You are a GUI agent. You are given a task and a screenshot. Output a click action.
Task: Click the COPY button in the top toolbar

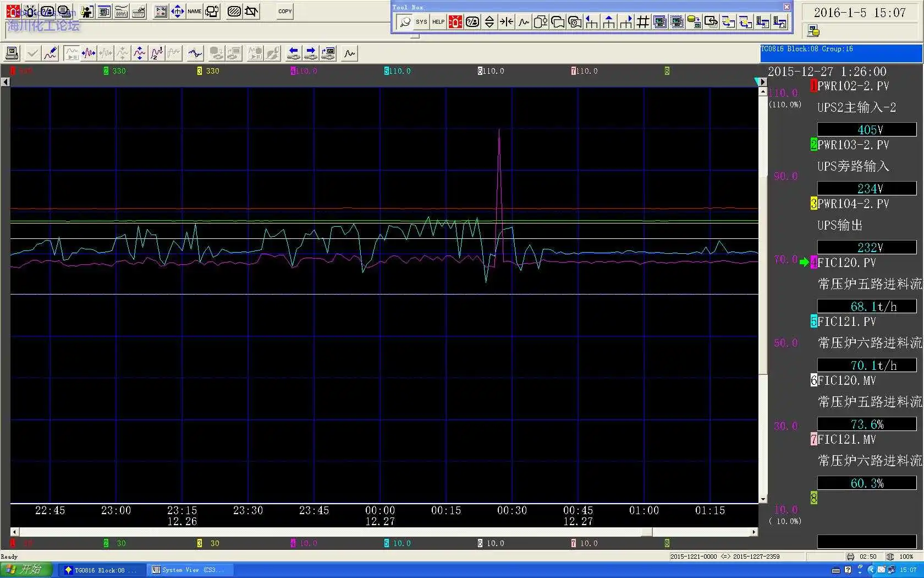coord(285,11)
